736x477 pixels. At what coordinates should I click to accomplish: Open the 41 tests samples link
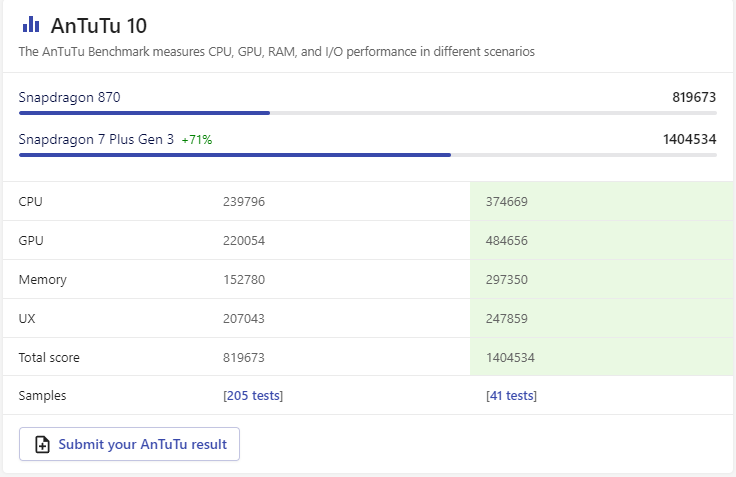(x=511, y=396)
